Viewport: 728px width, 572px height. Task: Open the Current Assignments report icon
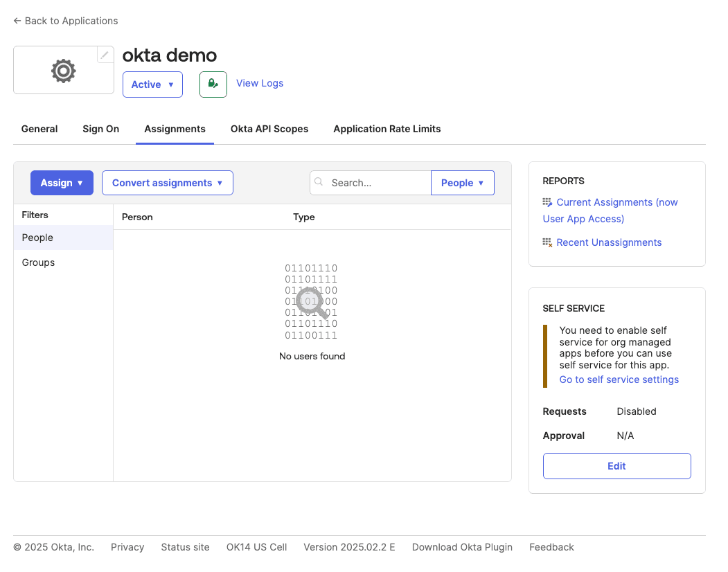pyautogui.click(x=548, y=202)
